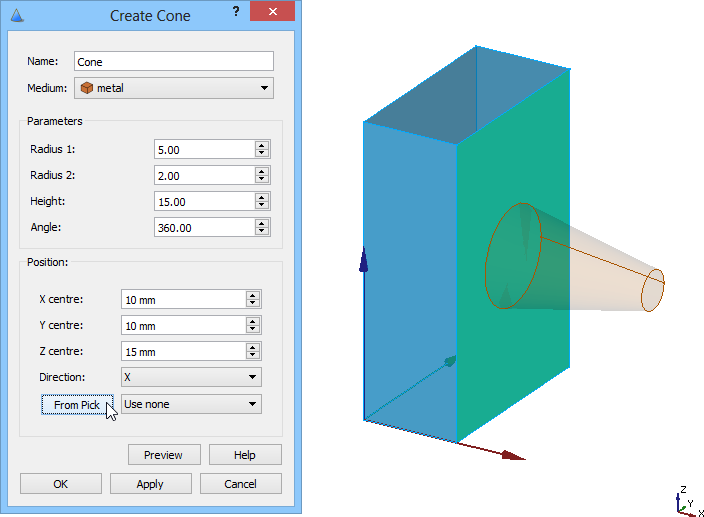Increase the Y centre value with up arrow
Screen dimensions: 704x517
[253, 321]
